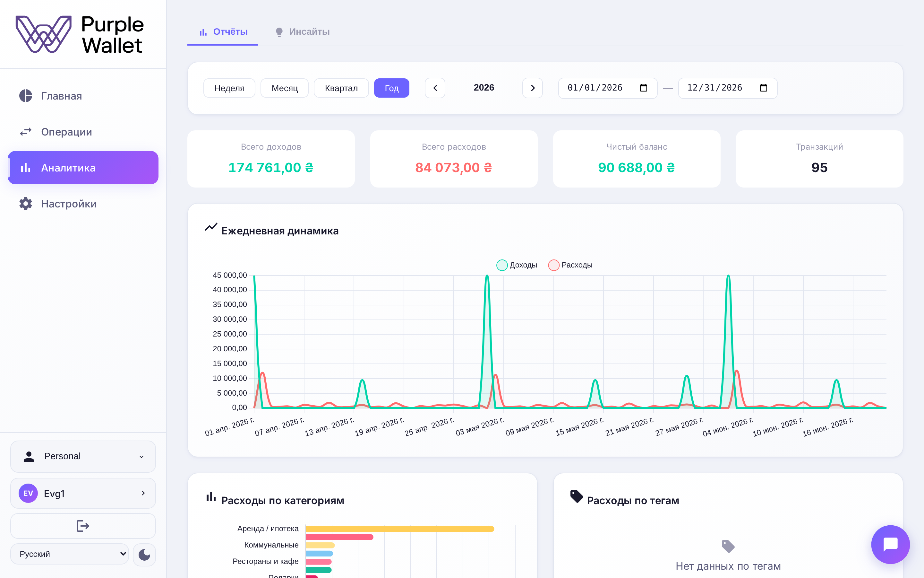The image size is (924, 578).
Task: Click the 04 июн. 2026 г. axis label
Action: pyautogui.click(x=728, y=427)
